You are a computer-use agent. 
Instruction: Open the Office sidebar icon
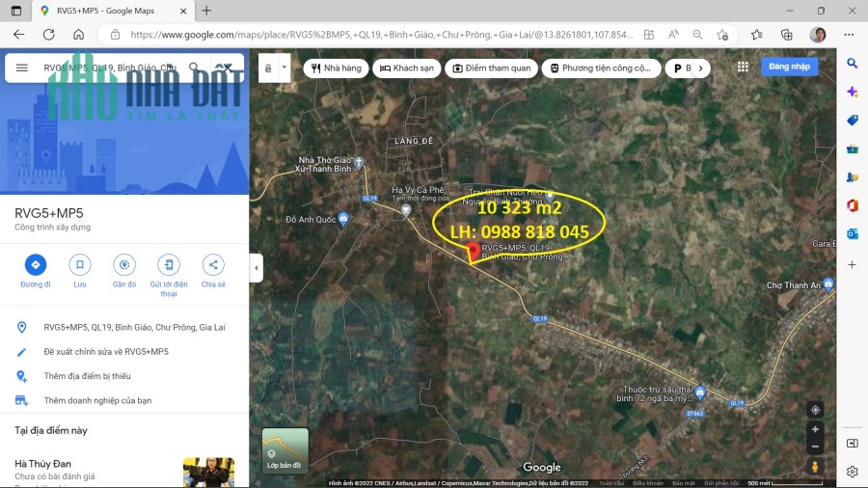pyautogui.click(x=853, y=205)
